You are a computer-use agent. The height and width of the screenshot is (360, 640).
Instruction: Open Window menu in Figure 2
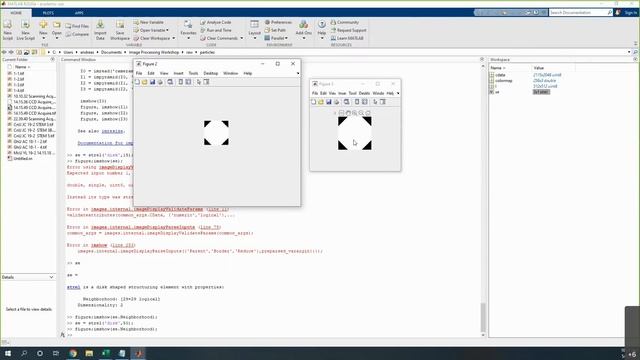coord(231,73)
